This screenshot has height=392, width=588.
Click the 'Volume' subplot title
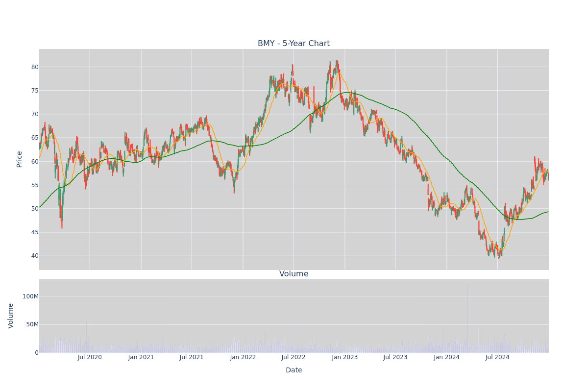pos(294,274)
